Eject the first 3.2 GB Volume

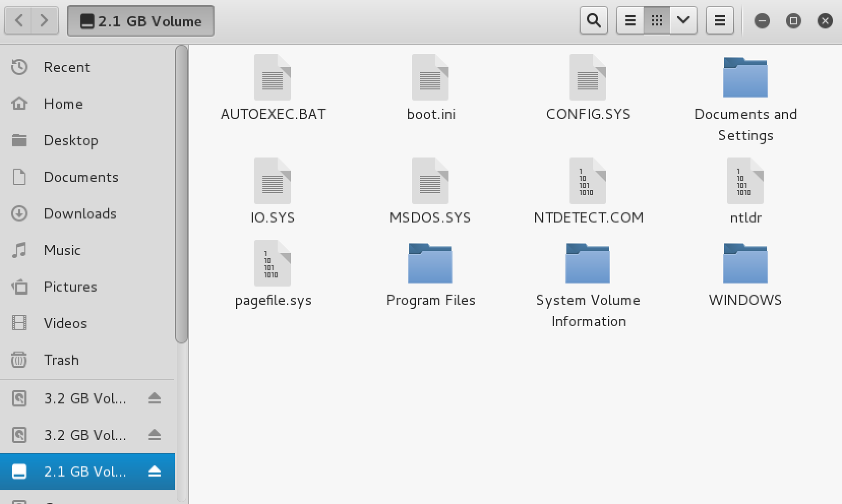155,398
